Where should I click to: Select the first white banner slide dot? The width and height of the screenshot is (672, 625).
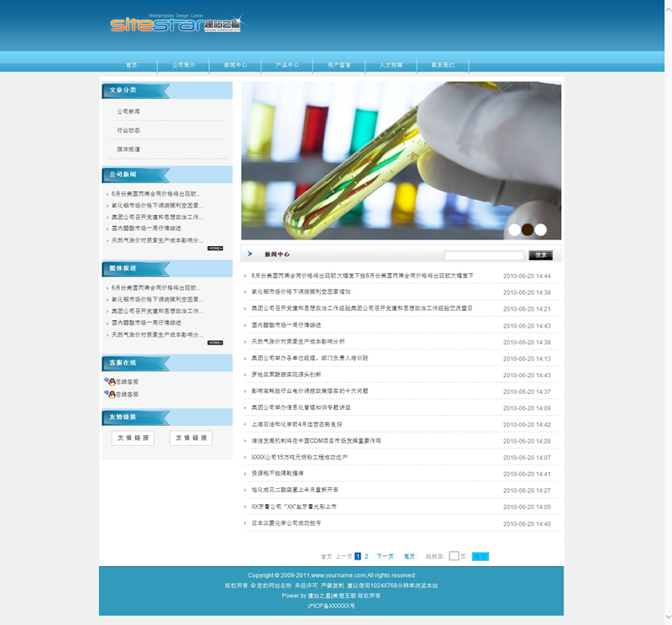point(514,229)
